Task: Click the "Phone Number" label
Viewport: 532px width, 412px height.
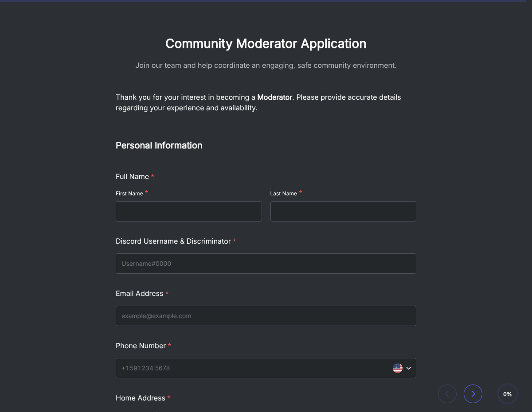Action: (x=141, y=346)
